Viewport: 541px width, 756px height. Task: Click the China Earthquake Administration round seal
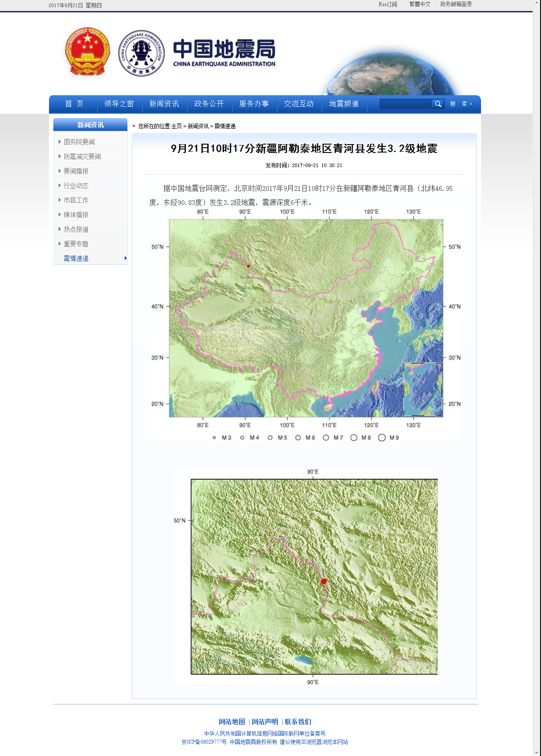[142, 53]
